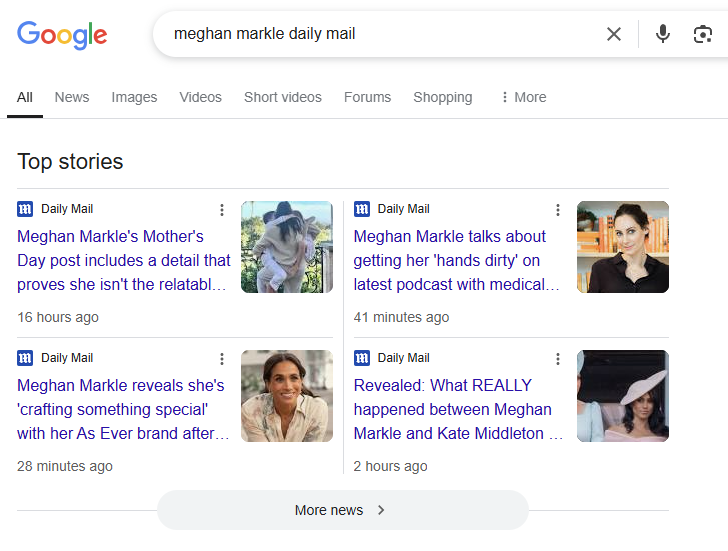The height and width of the screenshot is (551, 728).
Task: Click Daily Mail favicon on As Ever story
Action: (x=25, y=358)
